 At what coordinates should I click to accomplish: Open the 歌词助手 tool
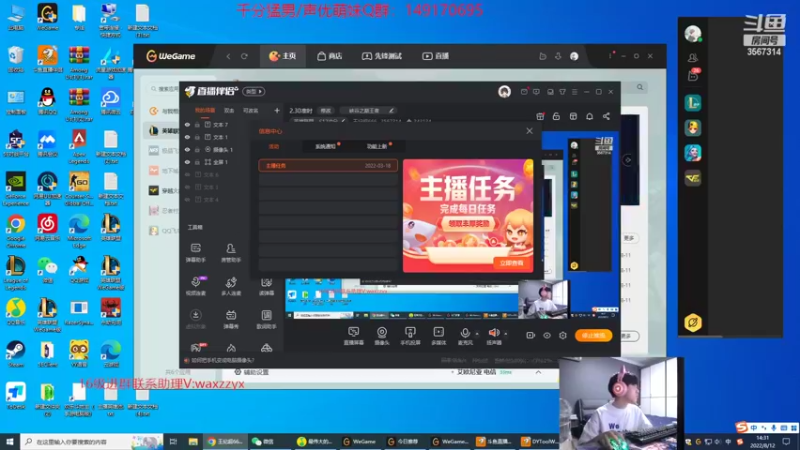(x=266, y=319)
